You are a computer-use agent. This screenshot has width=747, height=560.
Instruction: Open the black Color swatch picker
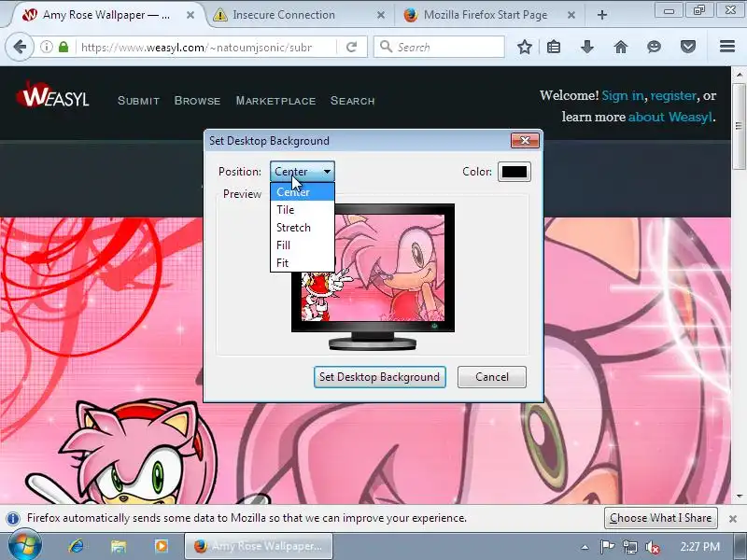514,172
